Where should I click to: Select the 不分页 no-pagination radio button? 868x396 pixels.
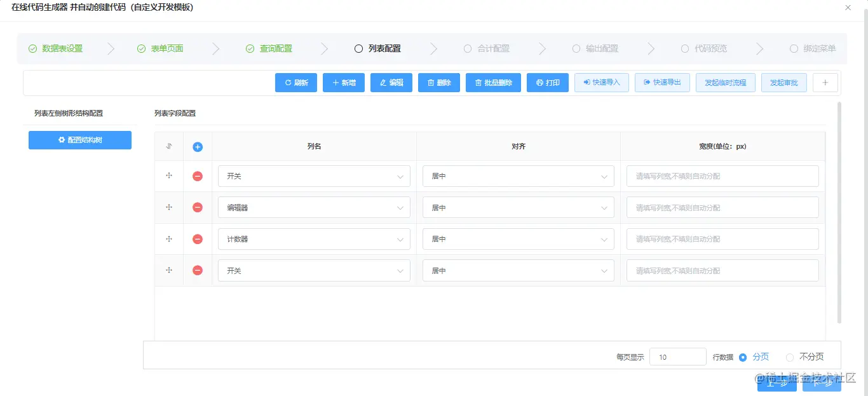(790, 357)
